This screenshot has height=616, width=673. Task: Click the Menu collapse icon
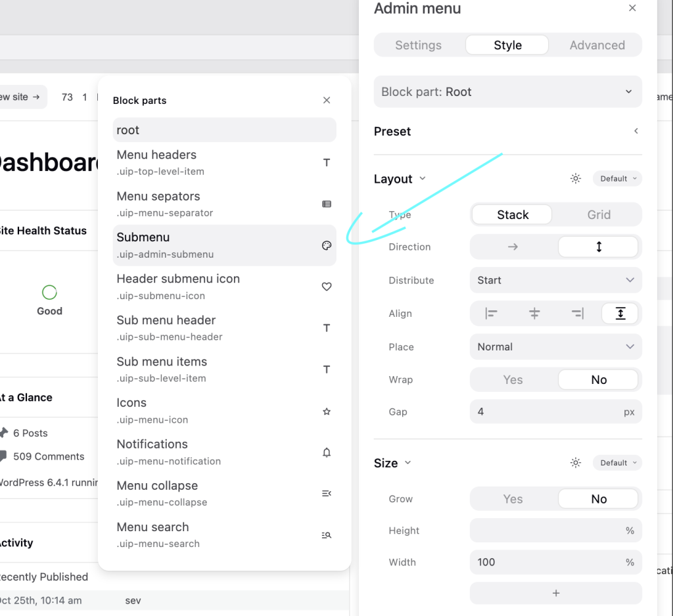click(327, 494)
